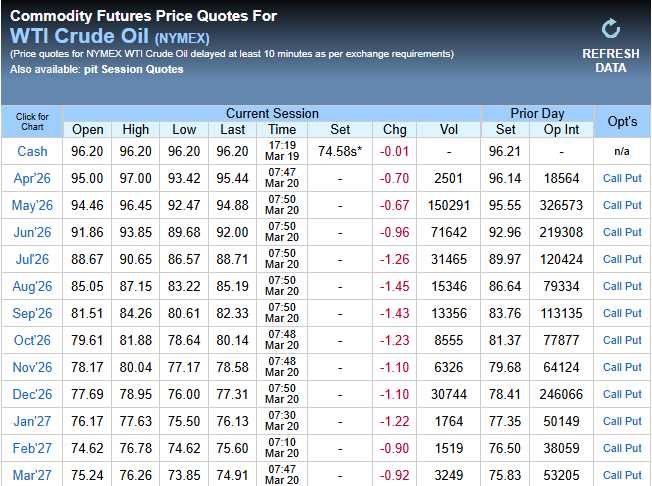Open the Apr'26 contract chart

pyautogui.click(x=32, y=178)
